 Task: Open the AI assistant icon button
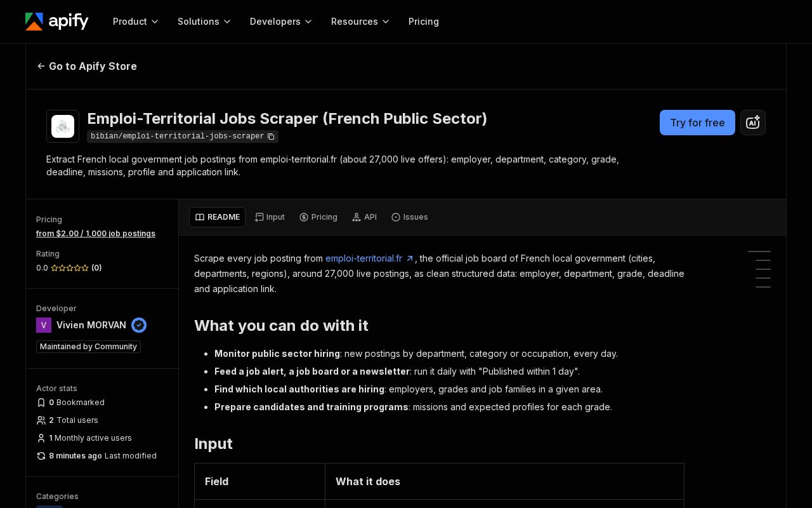[753, 123]
